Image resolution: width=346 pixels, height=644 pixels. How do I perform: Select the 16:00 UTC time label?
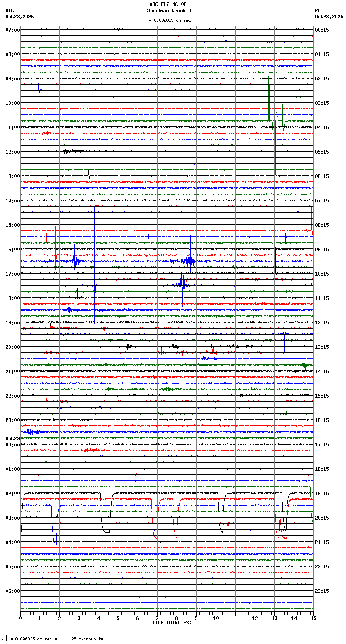pyautogui.click(x=13, y=250)
